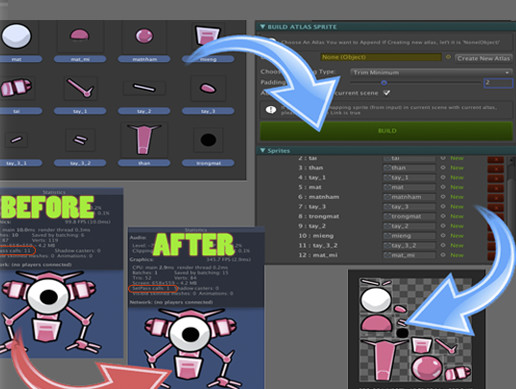Click the '10 : mieng' row label
Viewport: 516px width, 389px height.
[316, 236]
